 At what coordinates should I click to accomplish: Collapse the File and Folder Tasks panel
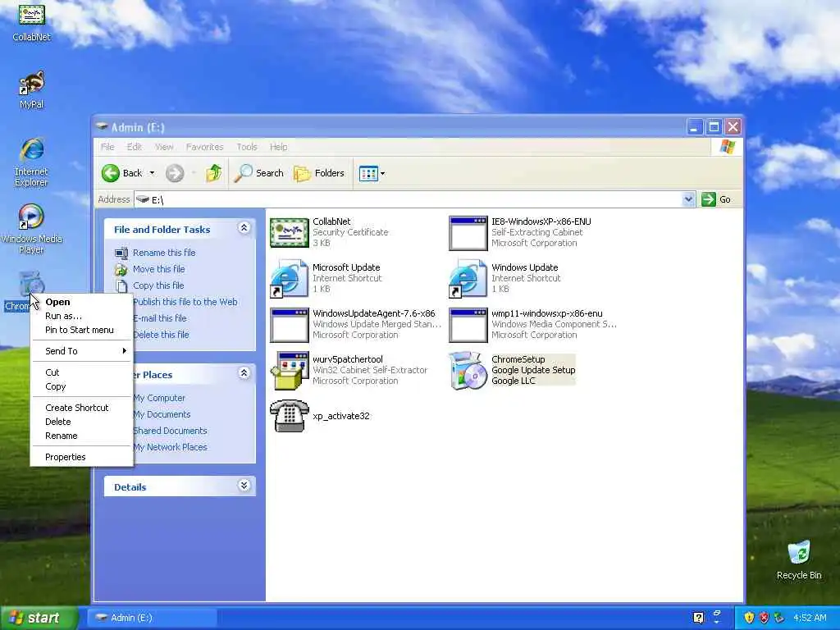coord(244,228)
